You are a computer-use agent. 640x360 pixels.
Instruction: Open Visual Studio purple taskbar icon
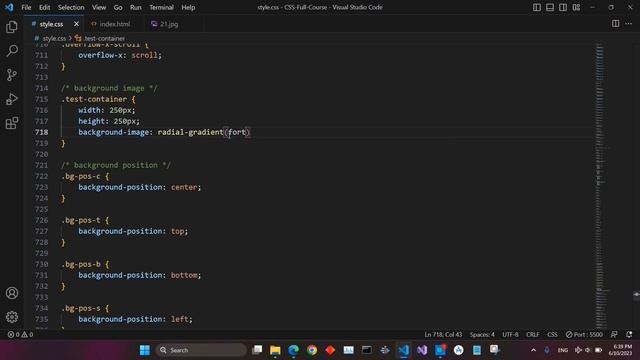click(422, 350)
